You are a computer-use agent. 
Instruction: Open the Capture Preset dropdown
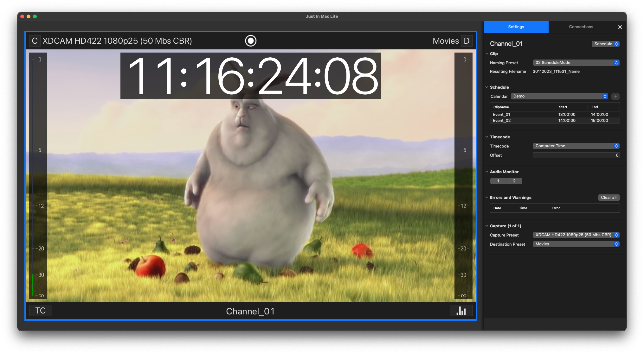click(x=576, y=235)
